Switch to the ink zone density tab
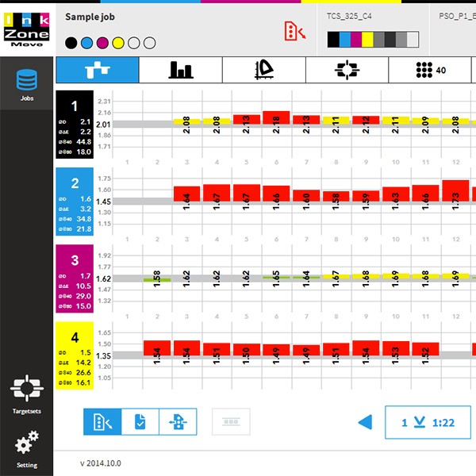This screenshot has height=476, width=476. pos(98,70)
